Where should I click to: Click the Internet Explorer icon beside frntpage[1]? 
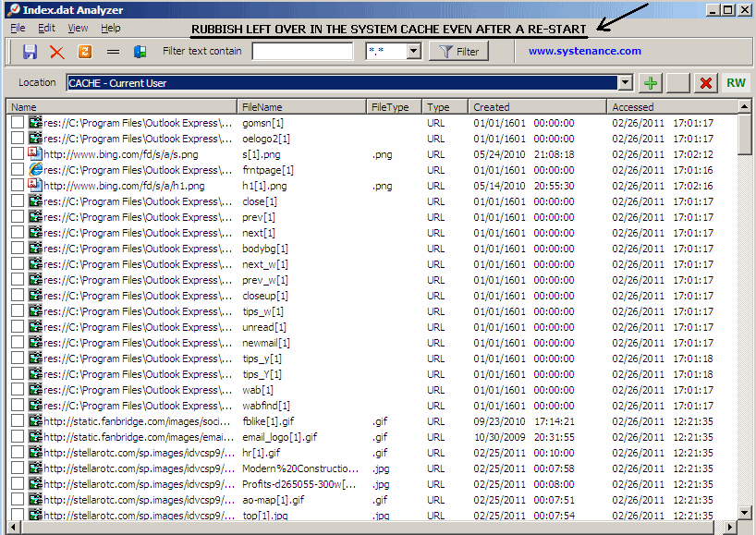(36, 170)
